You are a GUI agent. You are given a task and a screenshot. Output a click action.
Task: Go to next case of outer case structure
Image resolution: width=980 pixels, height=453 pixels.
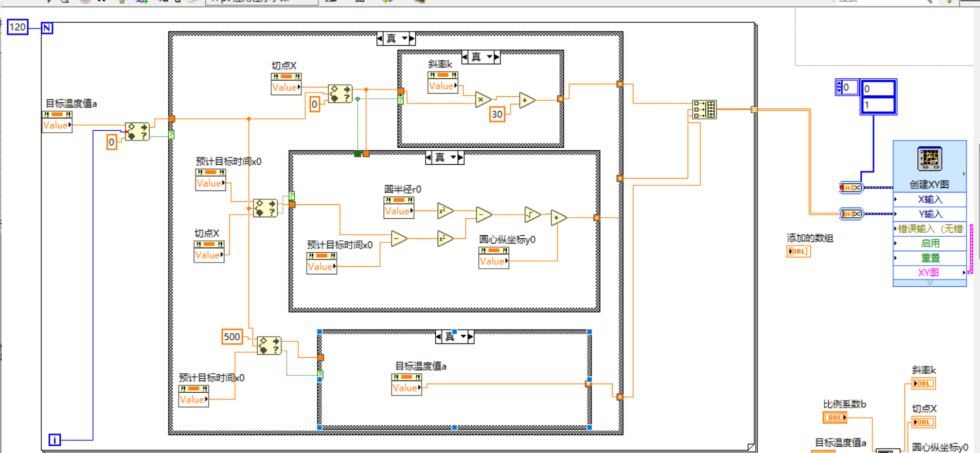pyautogui.click(x=412, y=39)
